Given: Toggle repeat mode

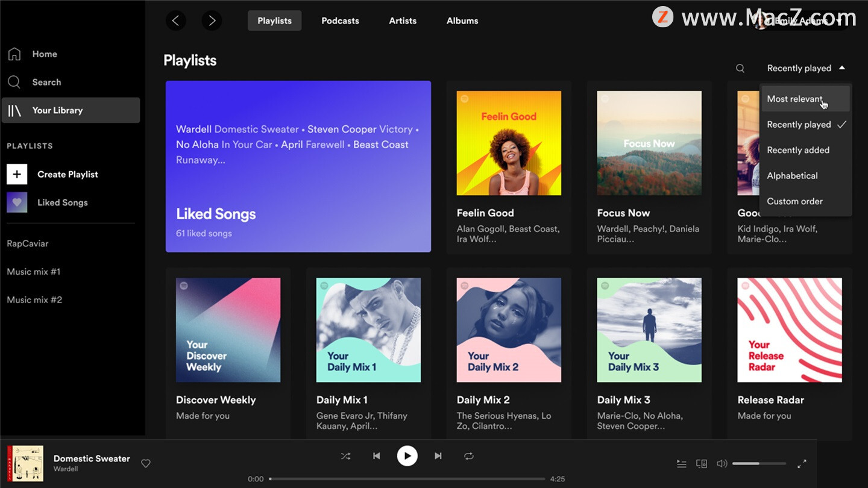Looking at the screenshot, I should click(x=469, y=456).
